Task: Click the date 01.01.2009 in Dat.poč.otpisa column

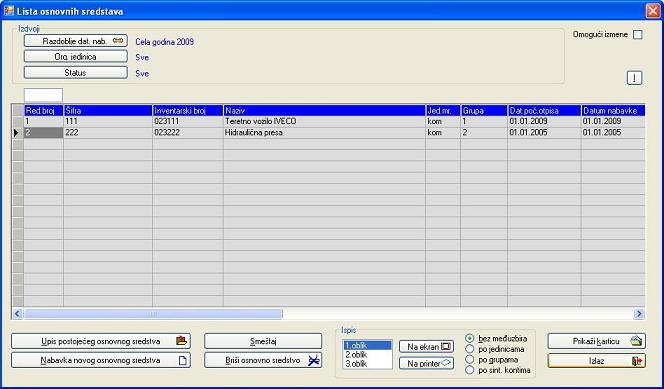Action: click(x=544, y=121)
